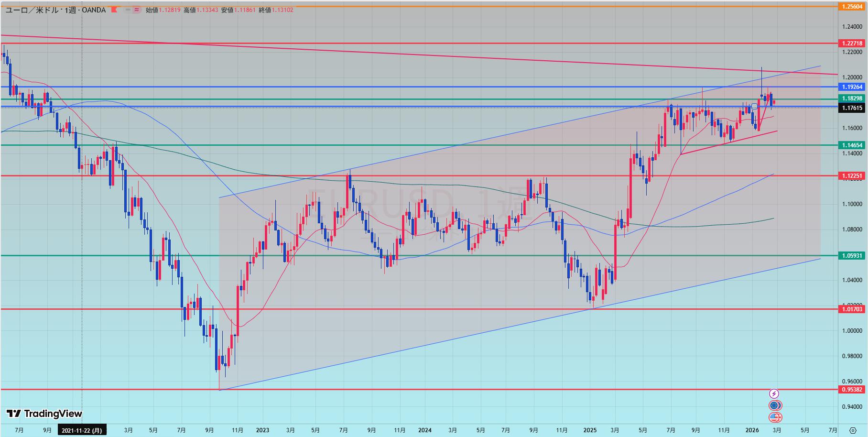This screenshot has height=437, width=868.
Task: Select the 1.18298 green price label
Action: pos(852,98)
